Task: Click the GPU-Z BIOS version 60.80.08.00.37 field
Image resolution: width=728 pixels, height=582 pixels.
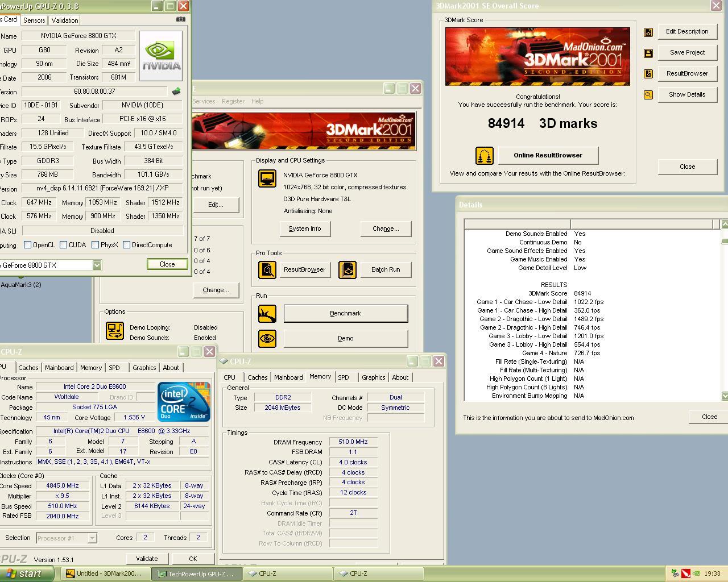Action: pos(94,92)
